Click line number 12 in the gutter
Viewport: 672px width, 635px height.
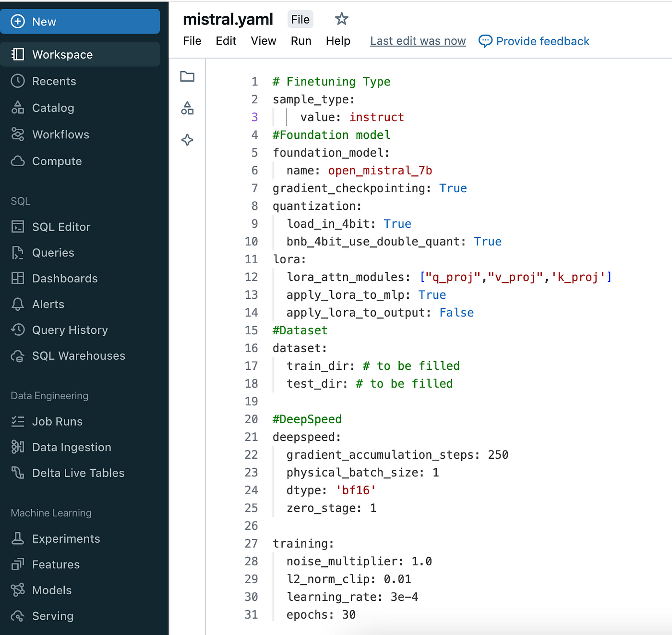252,277
